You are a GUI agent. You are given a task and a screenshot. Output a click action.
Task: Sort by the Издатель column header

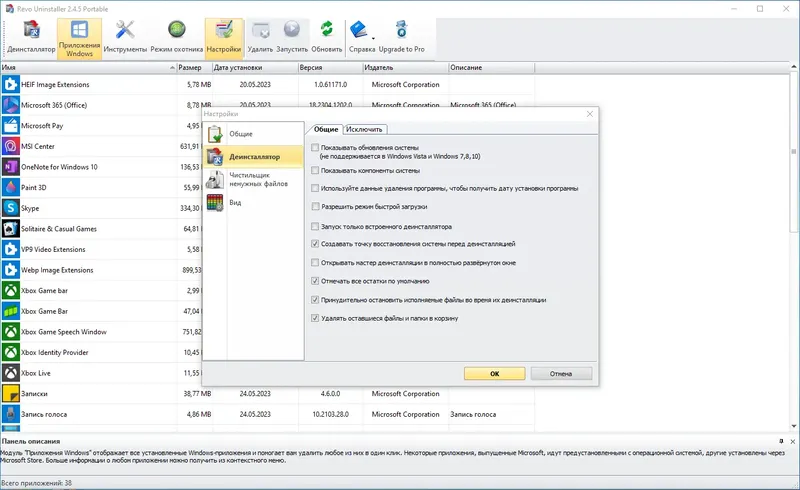tap(406, 67)
